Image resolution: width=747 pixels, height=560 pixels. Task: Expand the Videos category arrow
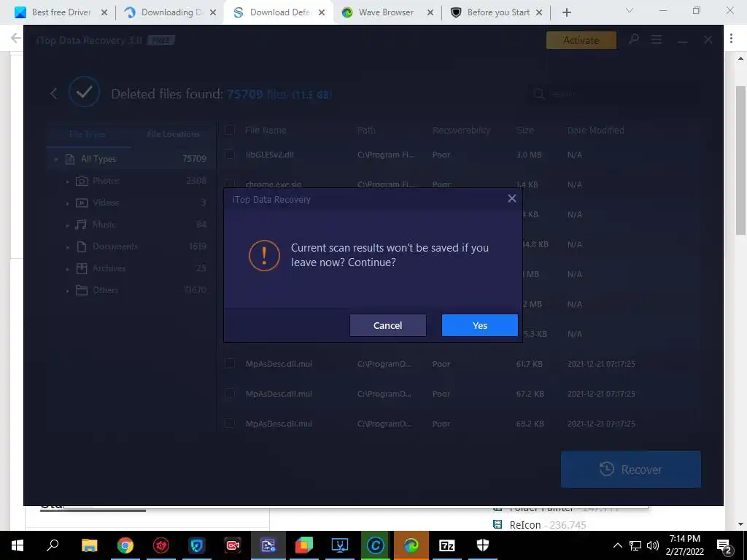coord(68,203)
